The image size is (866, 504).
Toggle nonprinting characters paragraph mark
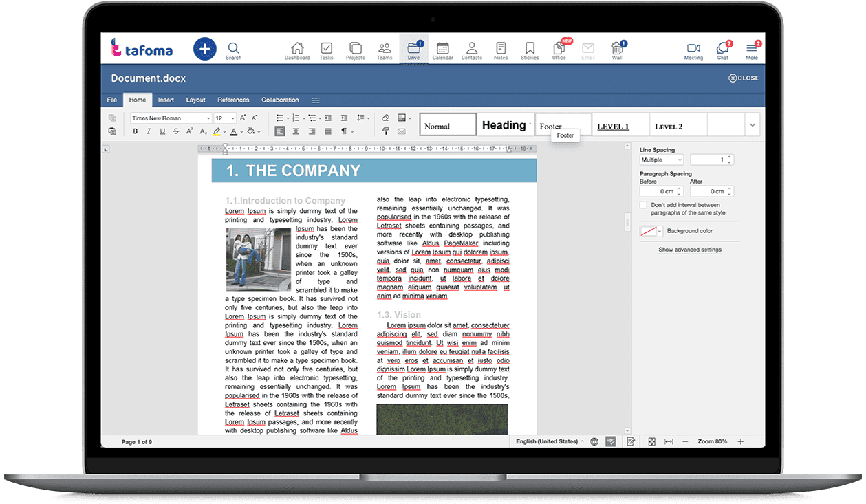point(345,131)
